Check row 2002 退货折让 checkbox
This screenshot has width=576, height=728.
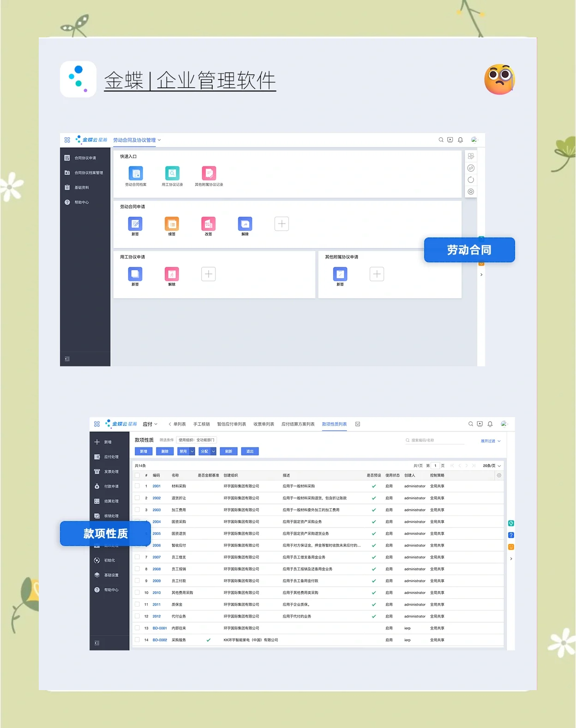(137, 498)
